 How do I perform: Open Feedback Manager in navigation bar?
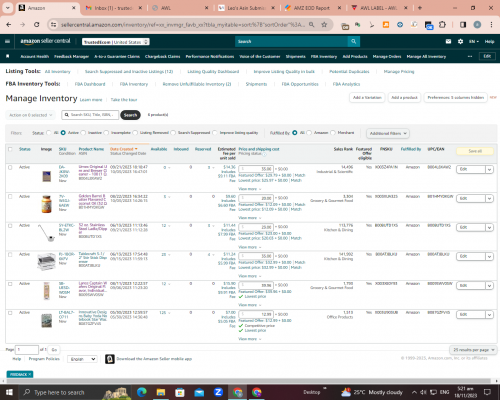point(71,56)
